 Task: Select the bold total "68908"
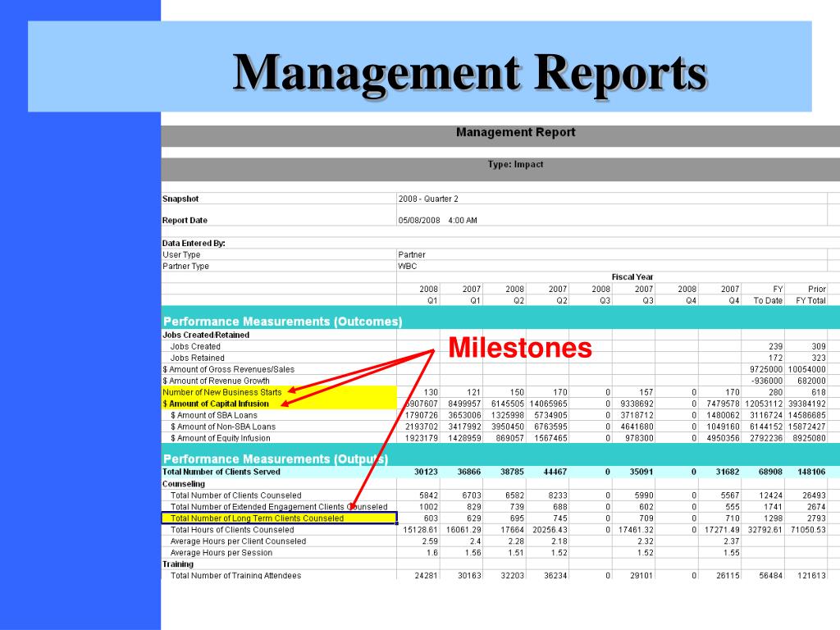(770, 472)
